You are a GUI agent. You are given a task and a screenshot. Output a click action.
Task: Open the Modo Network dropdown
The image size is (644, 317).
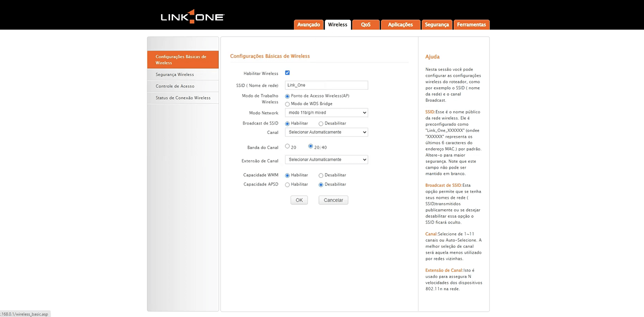(x=326, y=113)
